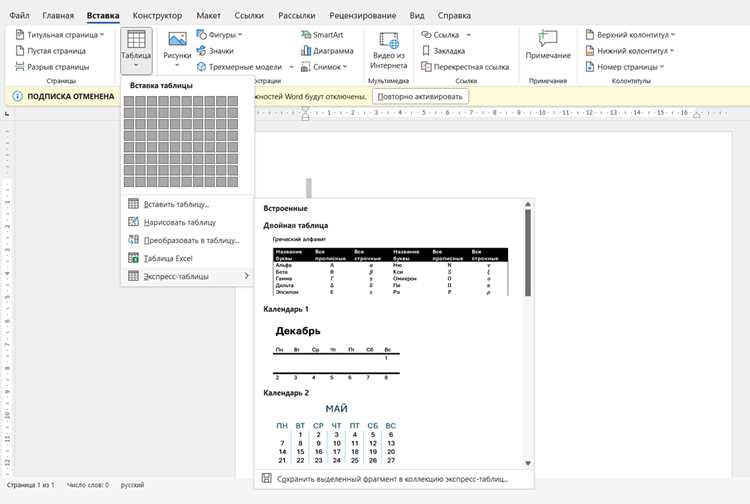
Task: Choose Таблица Excel menu item
Action: 187,258
